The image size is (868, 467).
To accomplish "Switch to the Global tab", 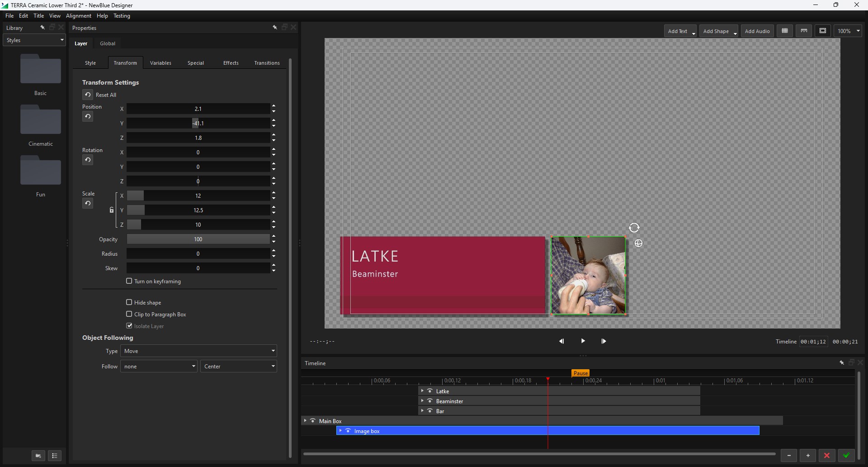I will click(108, 43).
